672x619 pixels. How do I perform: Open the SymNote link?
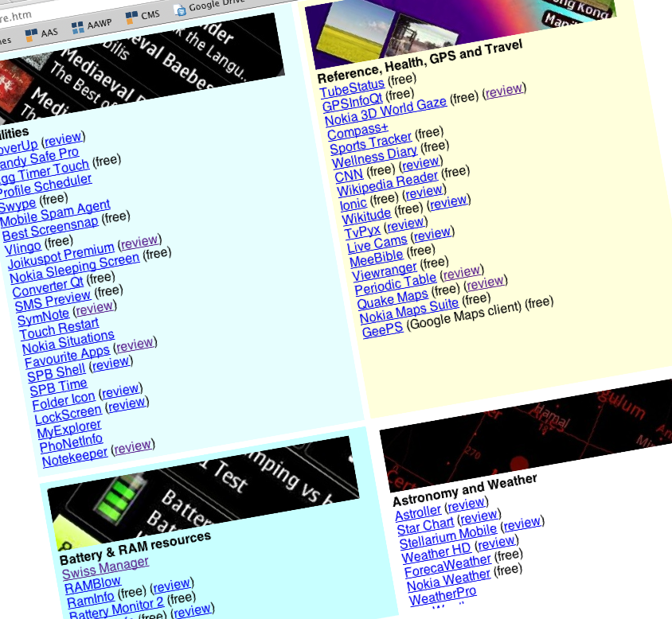pos(43,317)
